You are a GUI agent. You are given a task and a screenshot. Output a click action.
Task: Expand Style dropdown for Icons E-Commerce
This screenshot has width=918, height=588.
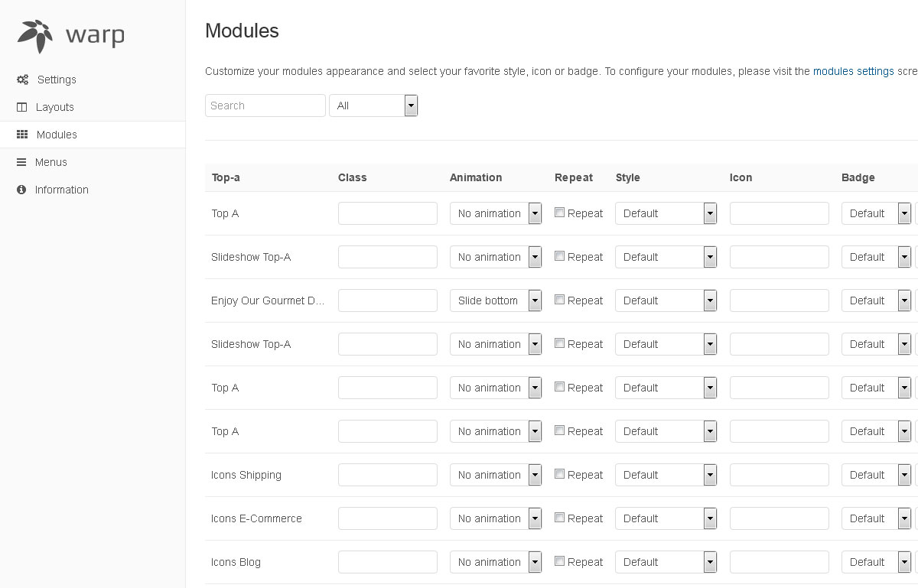[666, 518]
